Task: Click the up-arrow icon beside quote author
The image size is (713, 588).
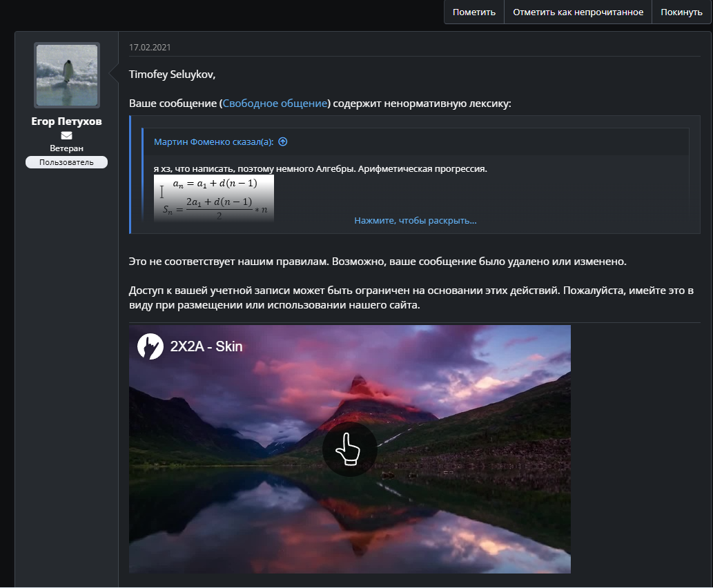Action: (x=282, y=141)
